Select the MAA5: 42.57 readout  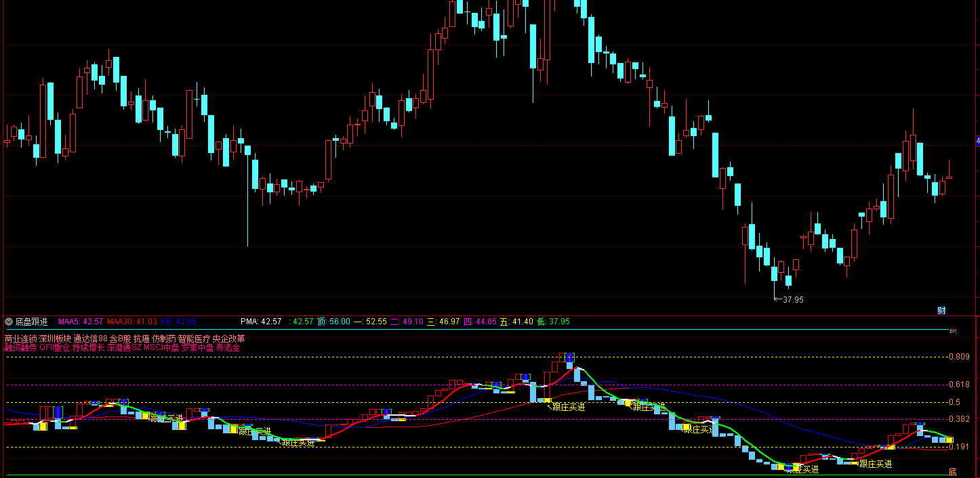coord(81,322)
